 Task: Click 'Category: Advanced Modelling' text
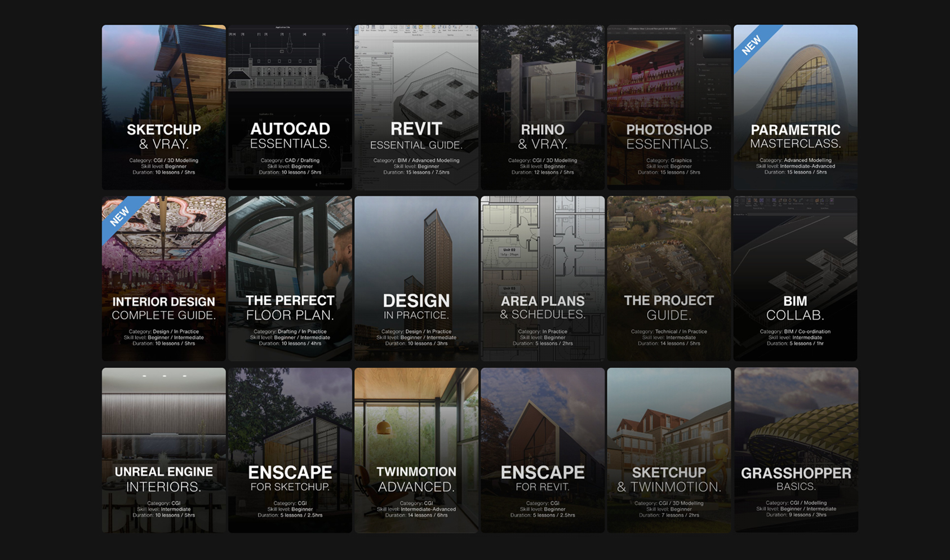coord(795,161)
